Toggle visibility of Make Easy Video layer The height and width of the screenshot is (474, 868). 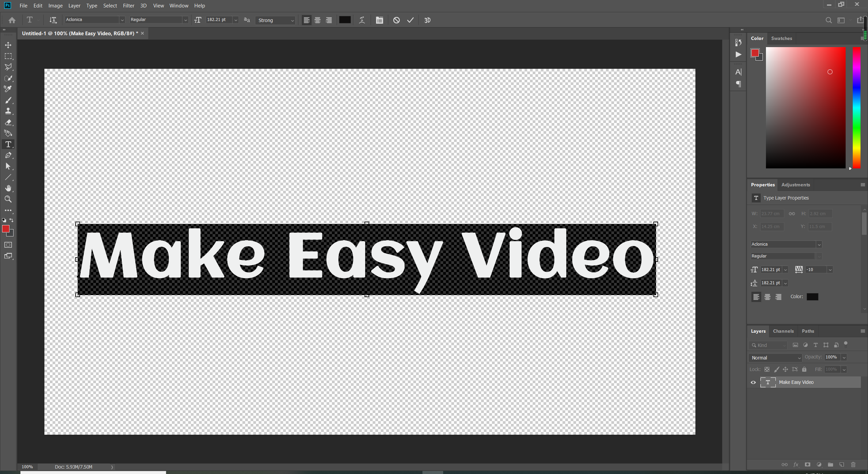pos(753,382)
